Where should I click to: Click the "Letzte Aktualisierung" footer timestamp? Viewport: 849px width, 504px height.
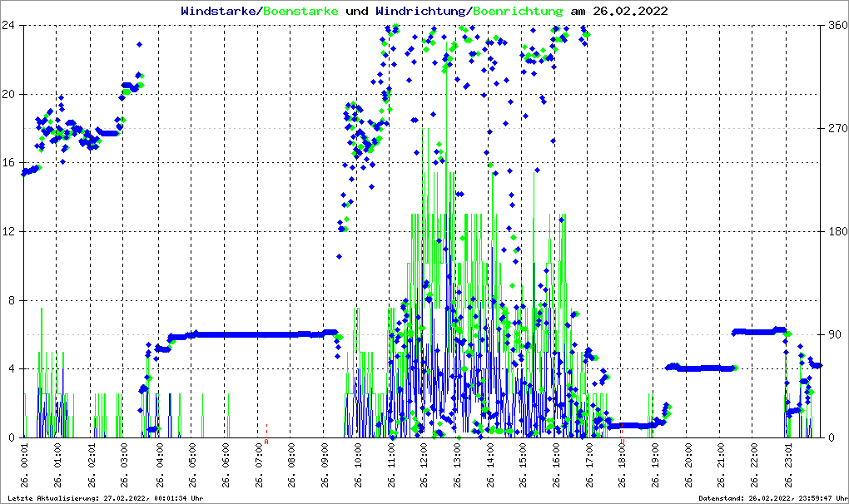click(x=106, y=498)
